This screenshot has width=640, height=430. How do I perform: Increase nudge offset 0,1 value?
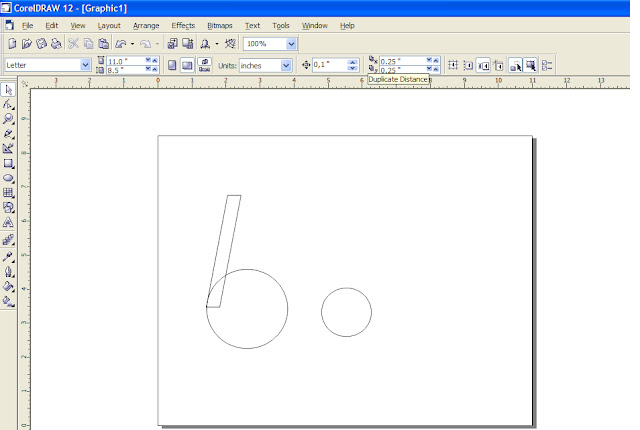353,62
